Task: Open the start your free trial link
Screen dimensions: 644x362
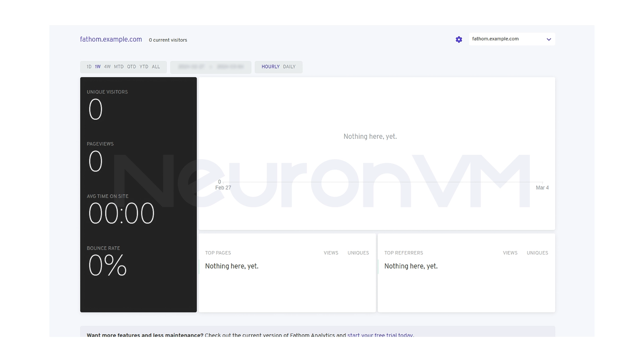Action: tap(380, 335)
